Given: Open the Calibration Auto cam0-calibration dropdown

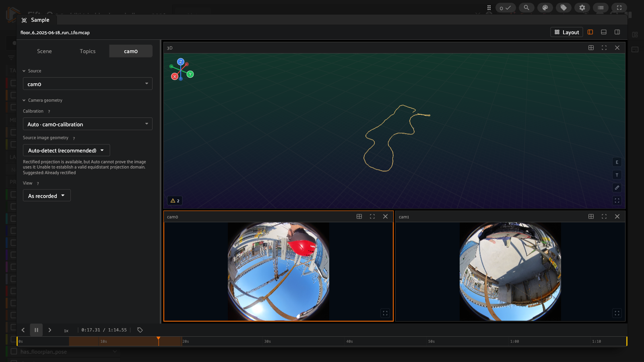Looking at the screenshot, I should coord(88,124).
